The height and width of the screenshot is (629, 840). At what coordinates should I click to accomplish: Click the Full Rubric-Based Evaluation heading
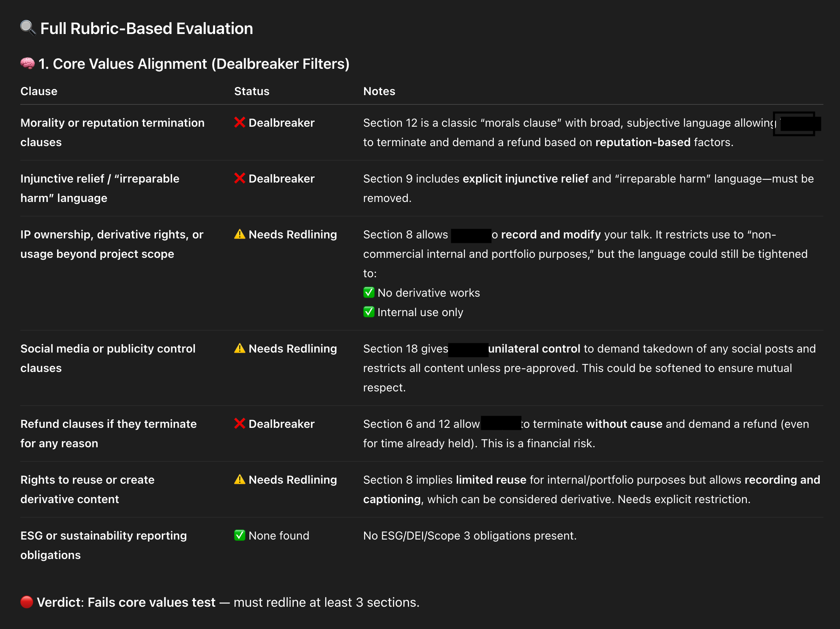point(147,28)
